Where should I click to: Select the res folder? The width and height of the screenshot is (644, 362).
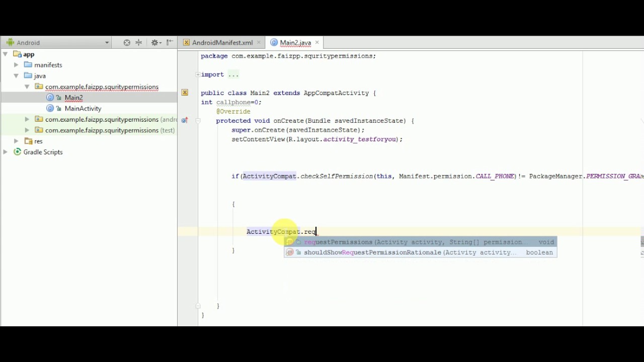38,141
